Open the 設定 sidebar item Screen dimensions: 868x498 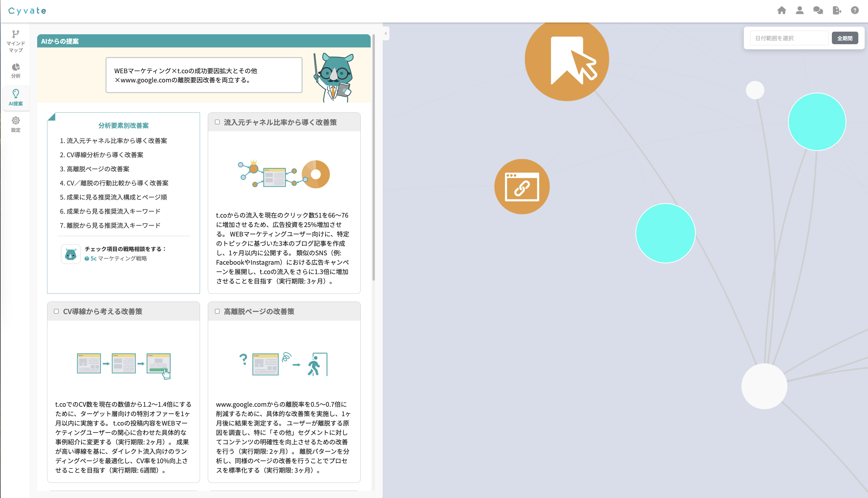click(16, 124)
